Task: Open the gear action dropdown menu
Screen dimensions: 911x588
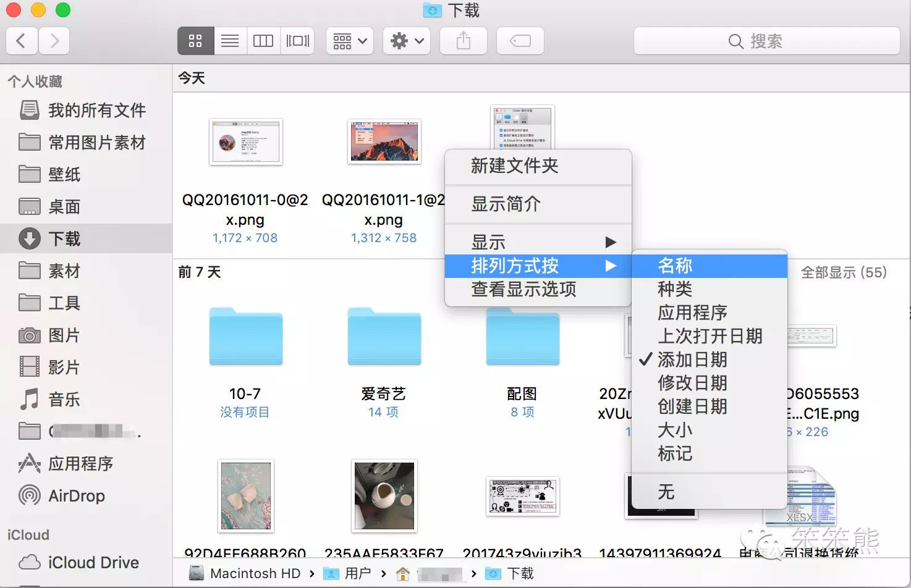Action: pos(406,41)
